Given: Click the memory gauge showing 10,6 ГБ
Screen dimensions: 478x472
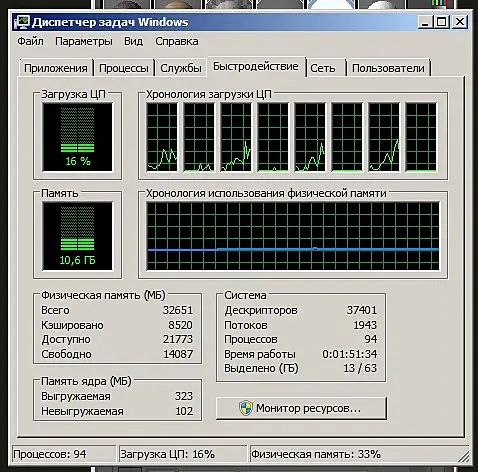Looking at the screenshot, I should (x=77, y=236).
